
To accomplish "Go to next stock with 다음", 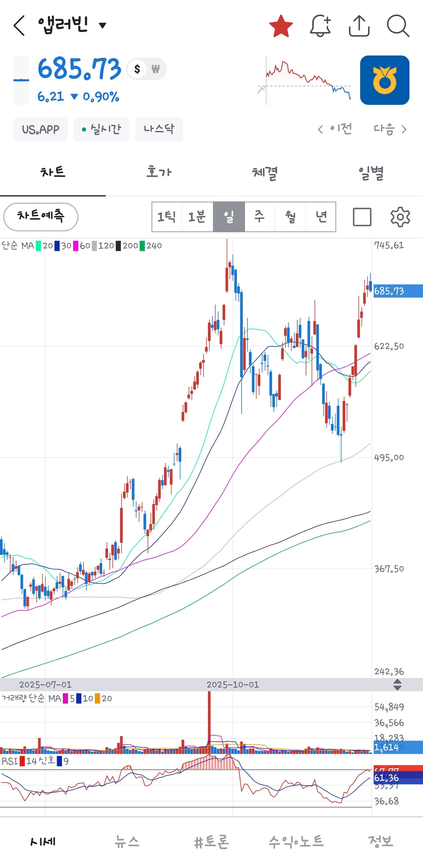I will (390, 129).
